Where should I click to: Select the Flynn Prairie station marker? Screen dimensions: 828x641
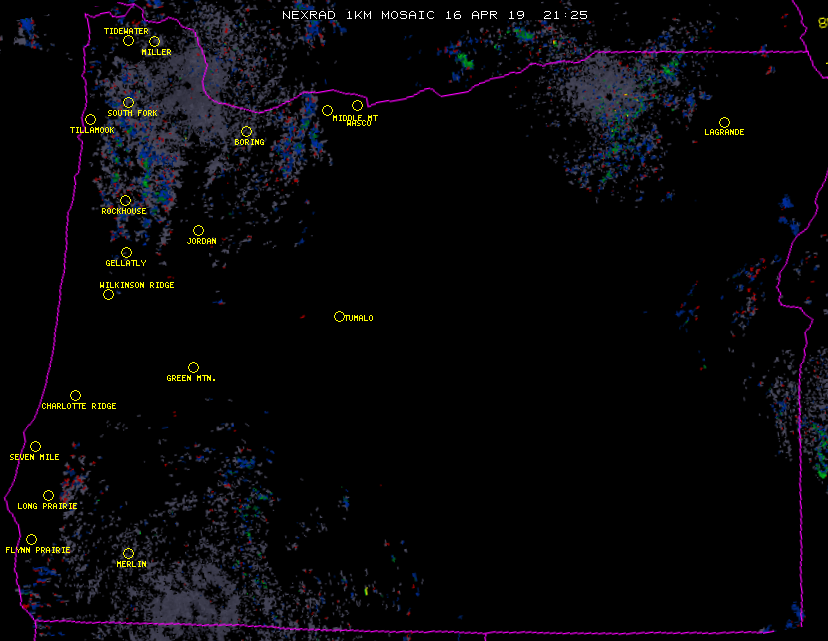pyautogui.click(x=31, y=539)
